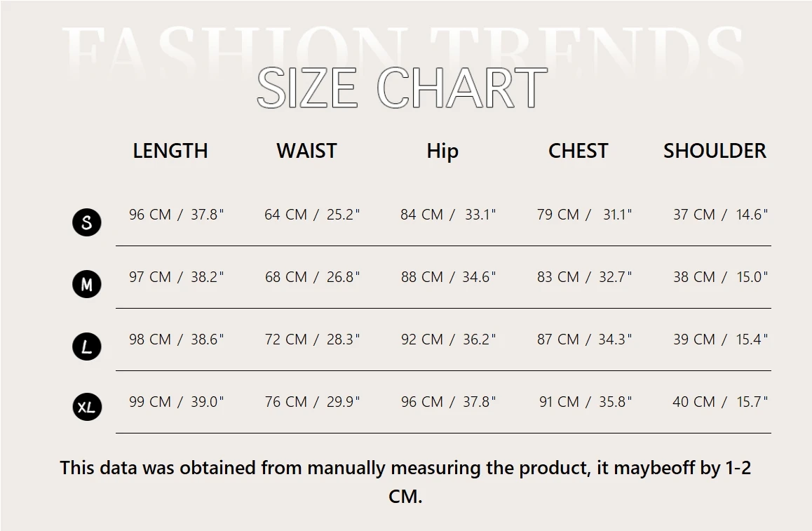Click the manual measuring disclaimer text
812x531 pixels.
(405, 482)
